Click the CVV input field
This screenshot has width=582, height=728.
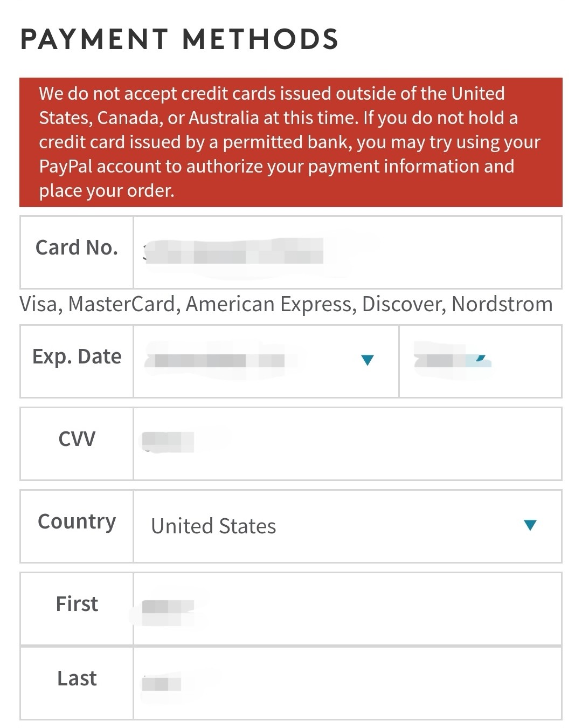tap(348, 444)
